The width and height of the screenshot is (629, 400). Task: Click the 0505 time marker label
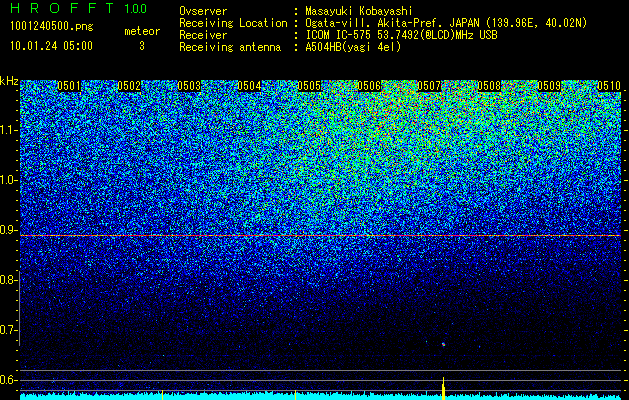click(309, 86)
